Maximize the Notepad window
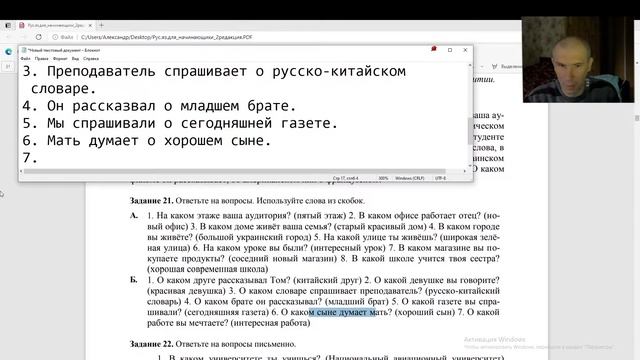Viewport: 640px width, 360px height. [x=450, y=50]
